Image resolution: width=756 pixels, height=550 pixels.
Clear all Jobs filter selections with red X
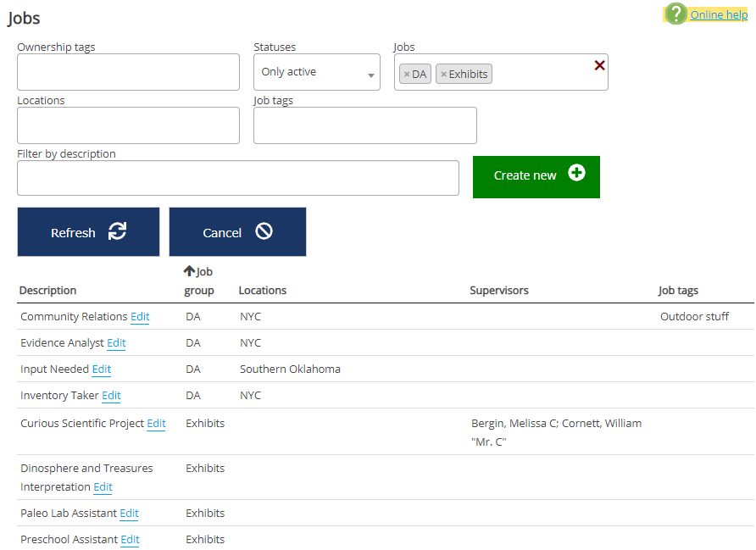[599, 65]
